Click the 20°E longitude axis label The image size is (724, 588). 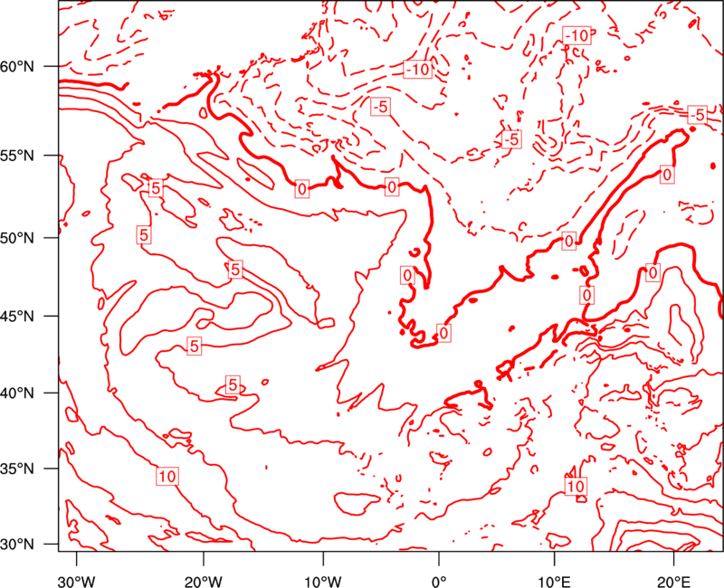point(673,581)
